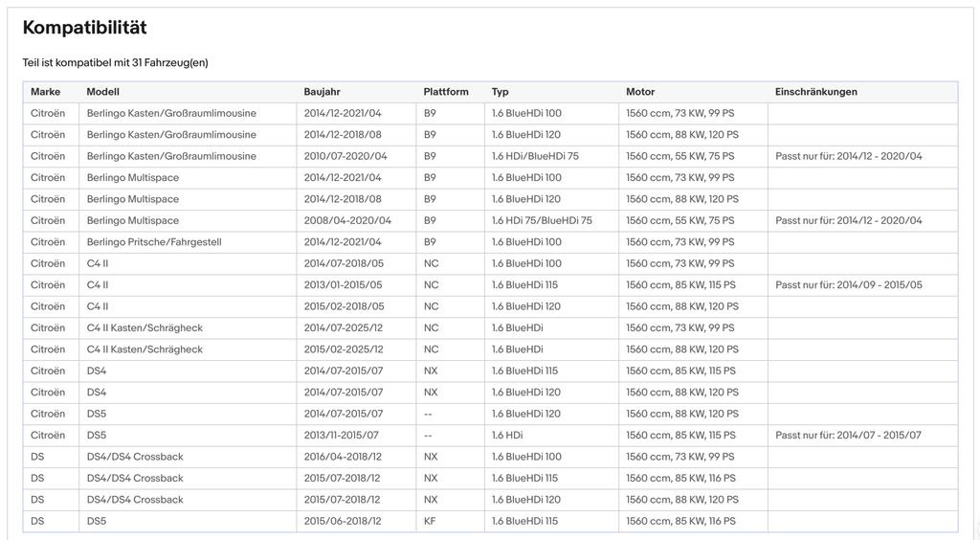Click 'Teil ist kompatibel mit 31 Fahrzeug(en)' text

pos(116,62)
